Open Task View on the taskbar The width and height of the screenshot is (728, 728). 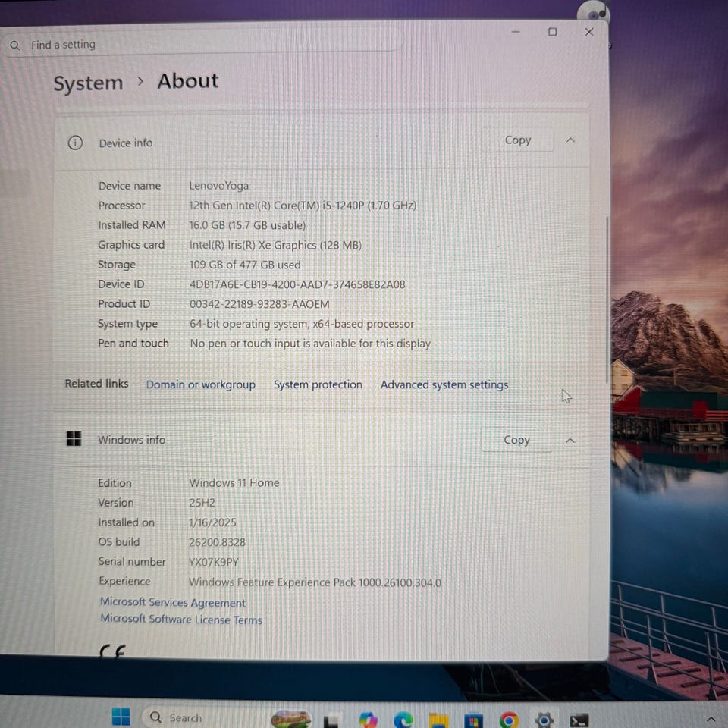(331, 720)
